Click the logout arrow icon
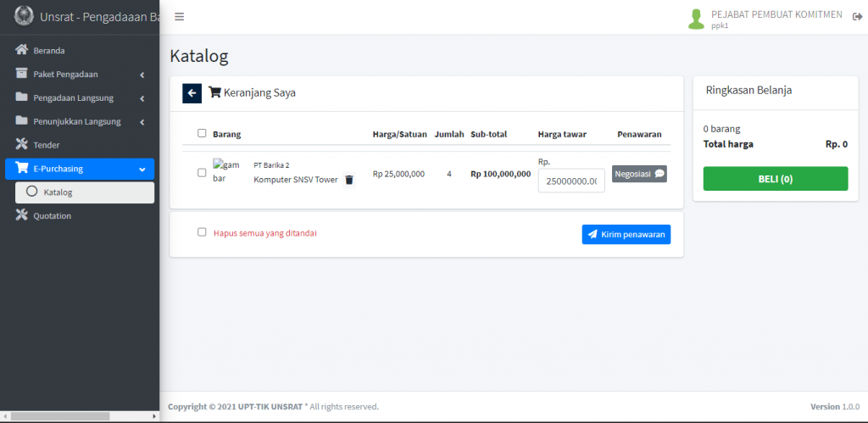The width and height of the screenshot is (868, 423). [857, 18]
